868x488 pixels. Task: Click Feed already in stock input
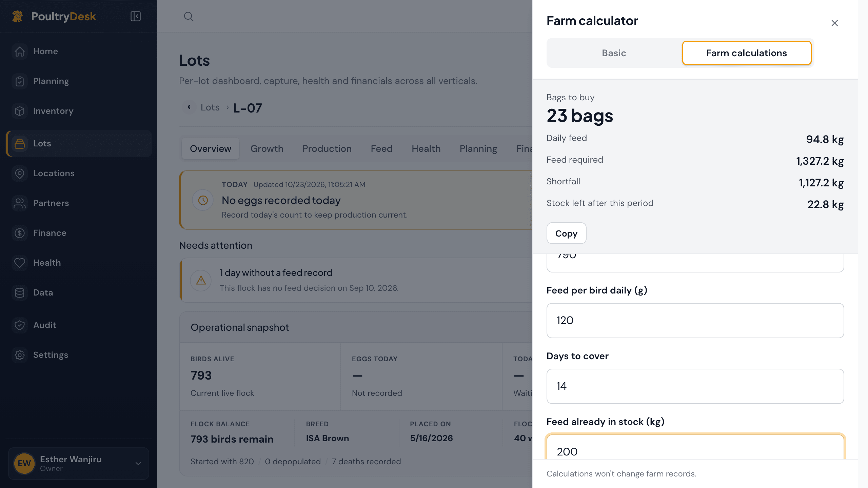pyautogui.click(x=695, y=447)
